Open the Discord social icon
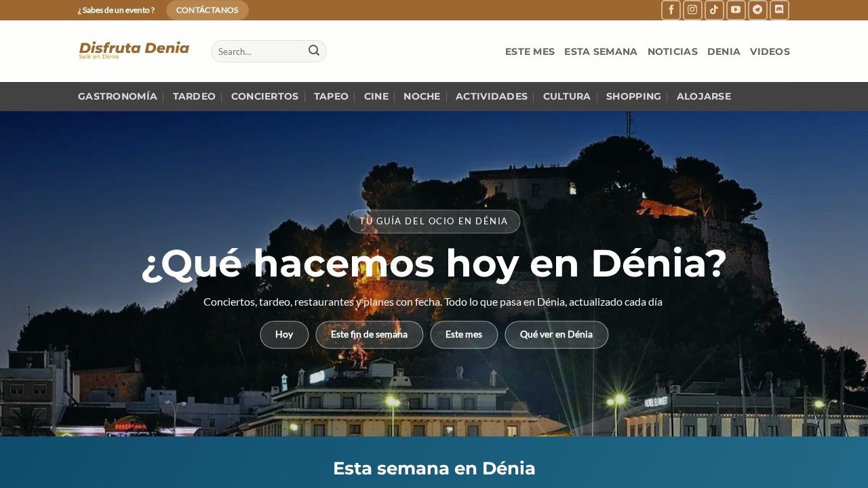This screenshot has width=868, height=488. pos(779,10)
